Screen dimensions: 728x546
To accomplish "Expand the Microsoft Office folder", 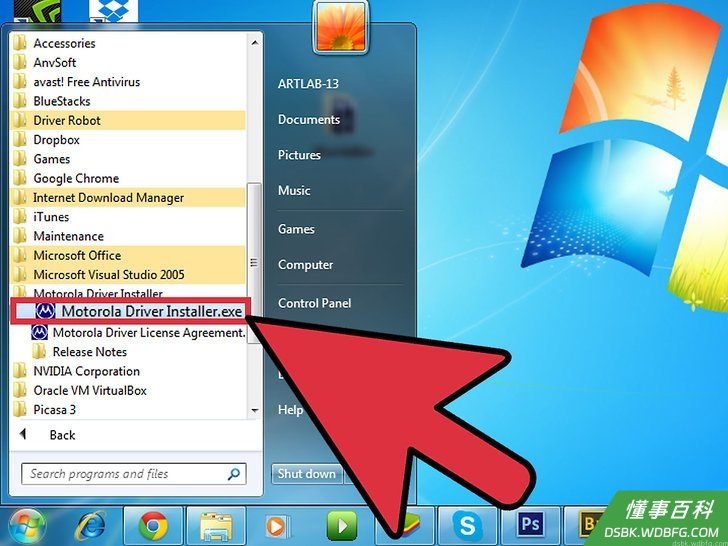I will tap(128, 255).
